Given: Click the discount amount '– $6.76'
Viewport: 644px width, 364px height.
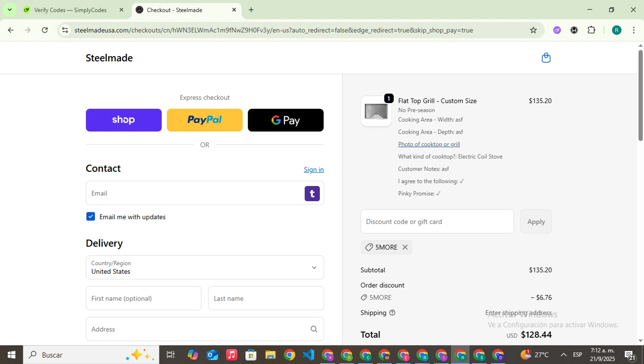Looking at the screenshot, I should (x=541, y=297).
